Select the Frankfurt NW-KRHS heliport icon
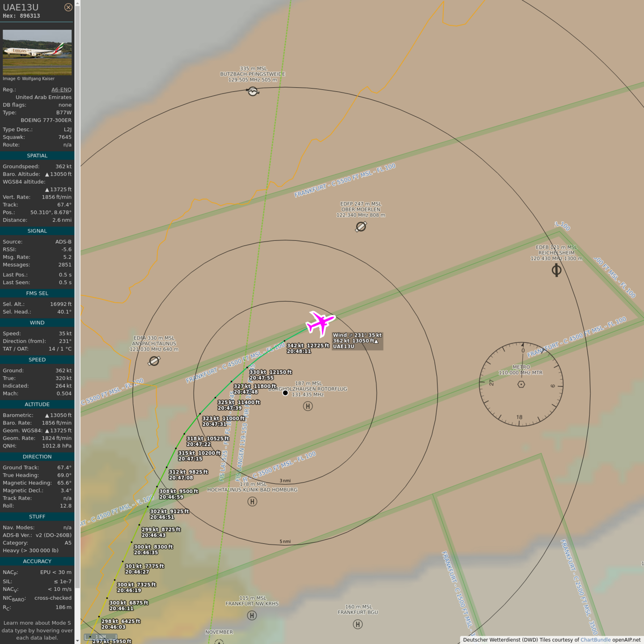The height and width of the screenshot is (644, 644). (252, 616)
